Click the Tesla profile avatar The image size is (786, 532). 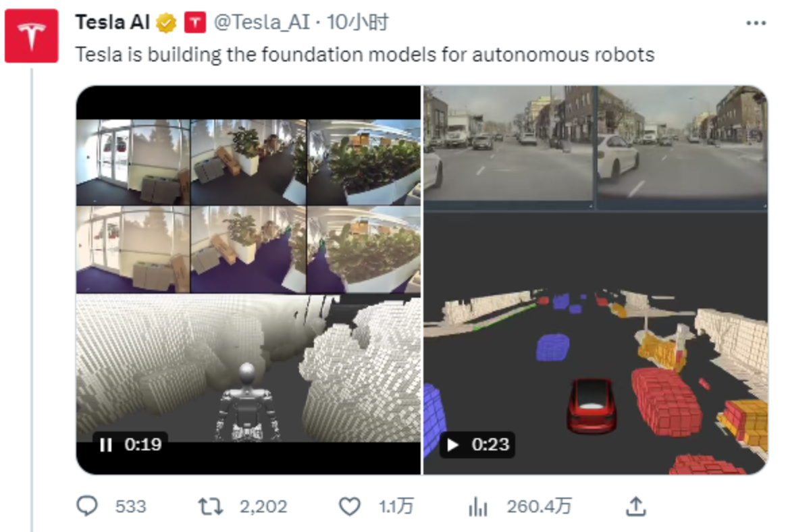tap(31, 36)
